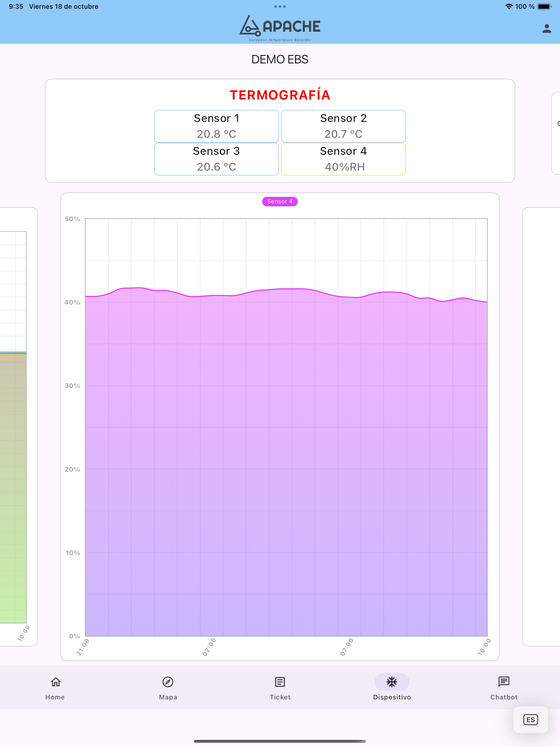Select the Sensor 2 card
Image resolution: width=560 pixels, height=747 pixels.
coord(343,126)
